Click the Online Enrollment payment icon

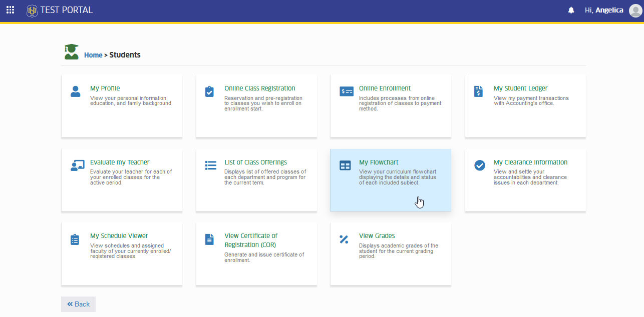(x=347, y=91)
